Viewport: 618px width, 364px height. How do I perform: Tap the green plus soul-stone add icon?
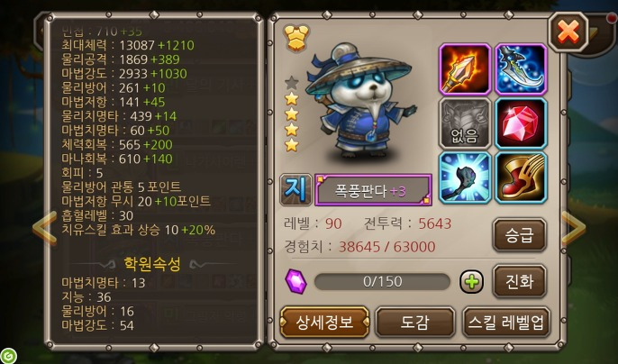(x=471, y=282)
